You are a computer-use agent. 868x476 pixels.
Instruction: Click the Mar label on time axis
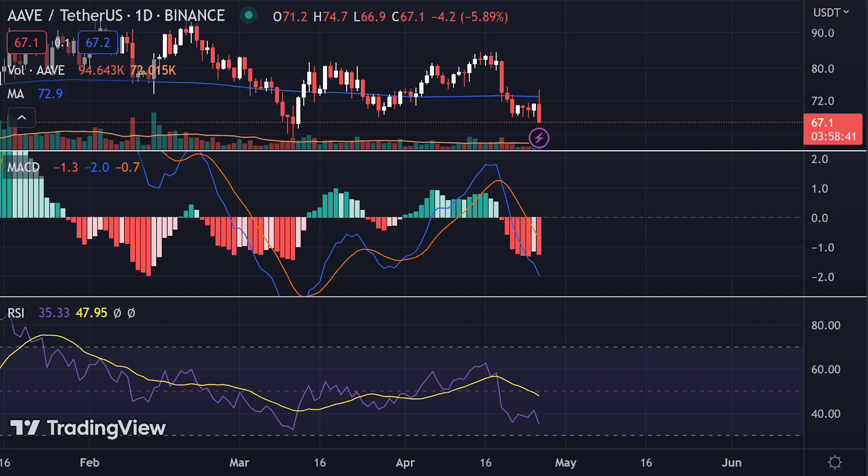239,463
